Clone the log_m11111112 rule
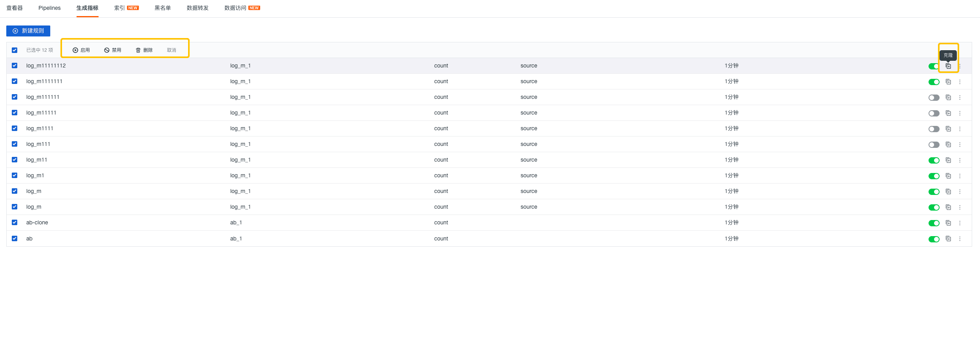 [x=948, y=66]
